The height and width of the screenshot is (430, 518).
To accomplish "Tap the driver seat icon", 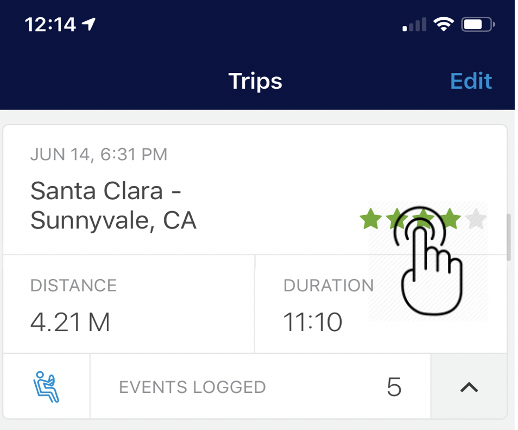I will [x=46, y=387].
